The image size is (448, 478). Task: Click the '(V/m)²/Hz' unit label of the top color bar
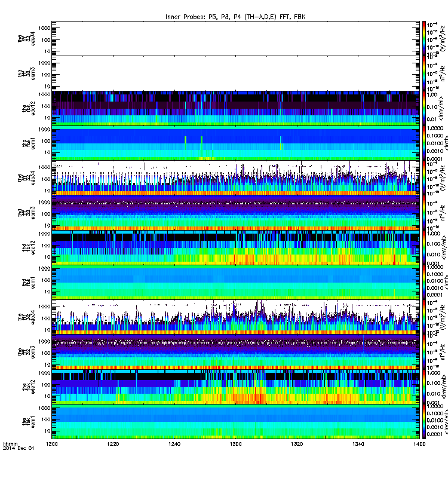(443, 38)
